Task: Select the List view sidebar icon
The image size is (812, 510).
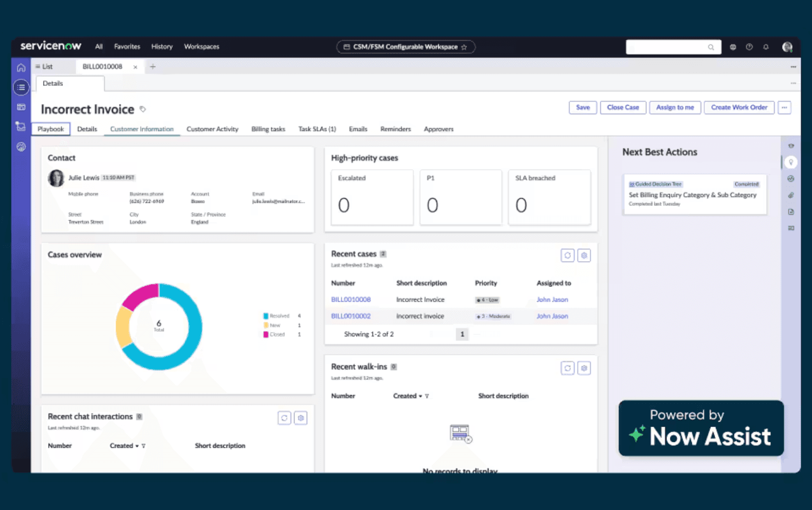Action: pos(21,87)
